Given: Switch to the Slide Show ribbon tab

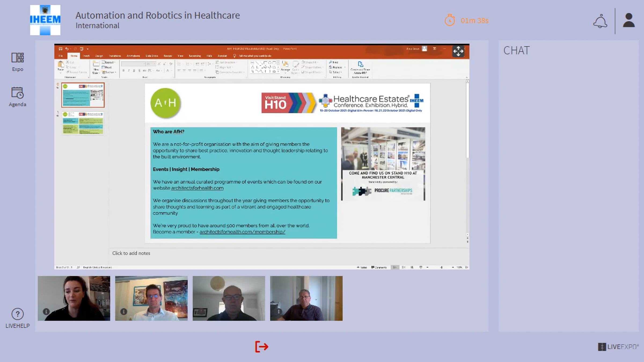Looking at the screenshot, I should (x=152, y=56).
